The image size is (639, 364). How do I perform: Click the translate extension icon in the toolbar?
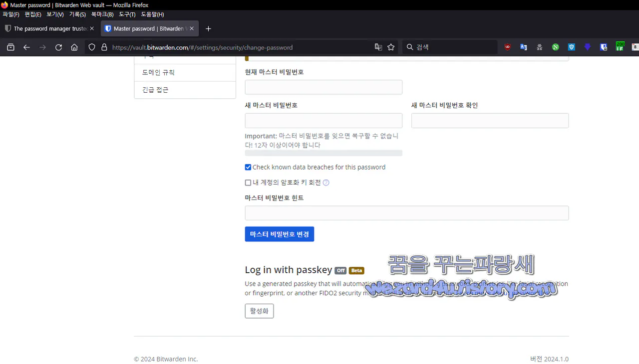coord(523,47)
